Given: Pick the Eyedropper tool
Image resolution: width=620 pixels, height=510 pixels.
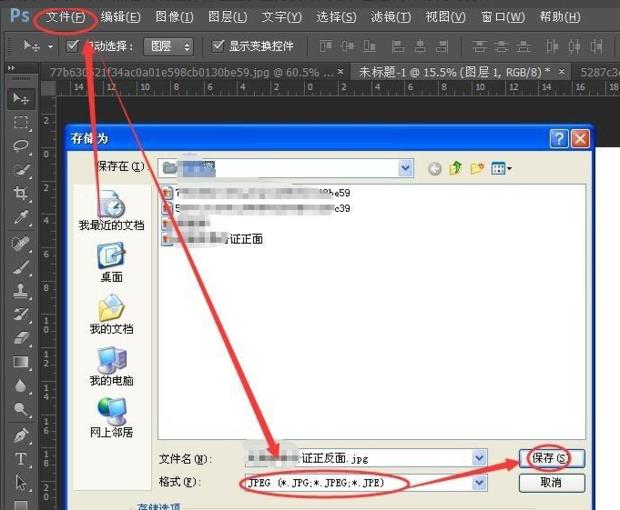Looking at the screenshot, I should [20, 218].
